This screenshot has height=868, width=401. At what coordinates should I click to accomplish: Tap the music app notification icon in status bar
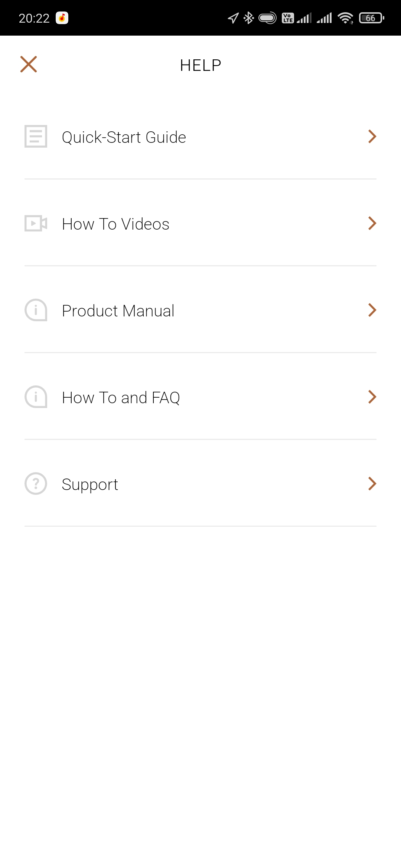click(x=62, y=18)
